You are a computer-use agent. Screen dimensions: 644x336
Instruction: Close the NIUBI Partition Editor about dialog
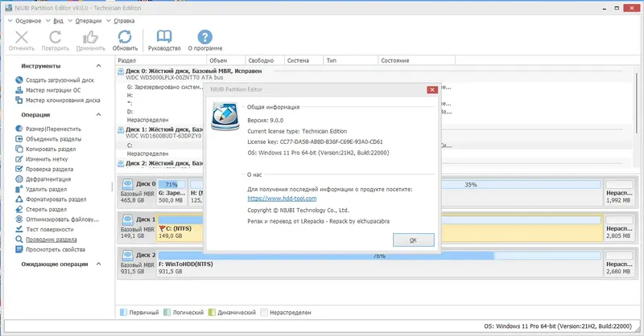(x=432, y=89)
